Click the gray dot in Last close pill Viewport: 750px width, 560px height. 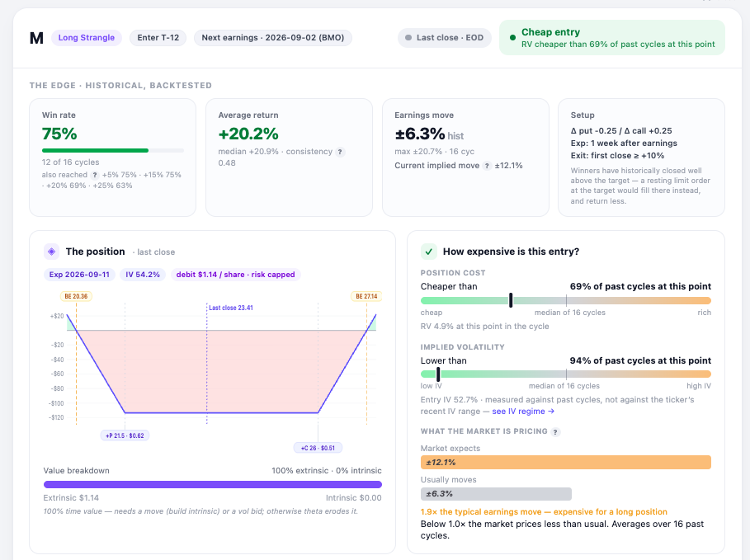pos(408,38)
